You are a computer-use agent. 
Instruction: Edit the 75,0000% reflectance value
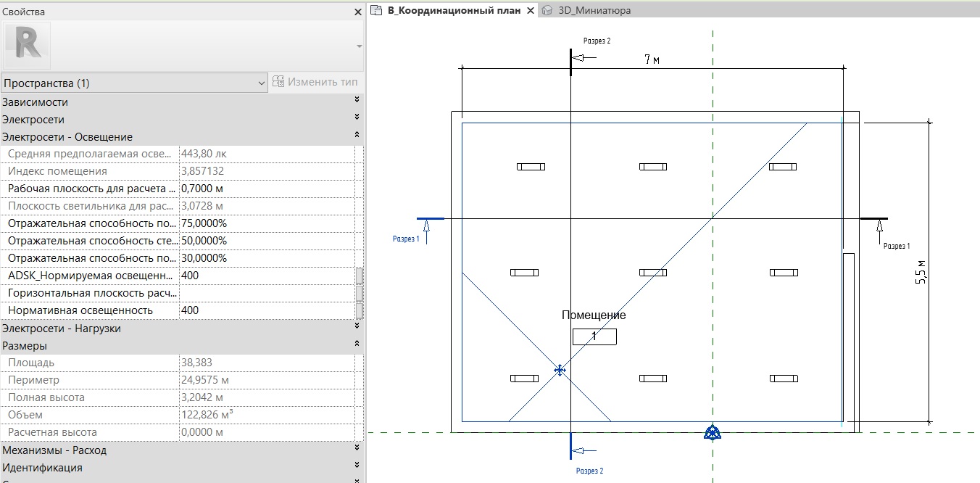pos(266,223)
